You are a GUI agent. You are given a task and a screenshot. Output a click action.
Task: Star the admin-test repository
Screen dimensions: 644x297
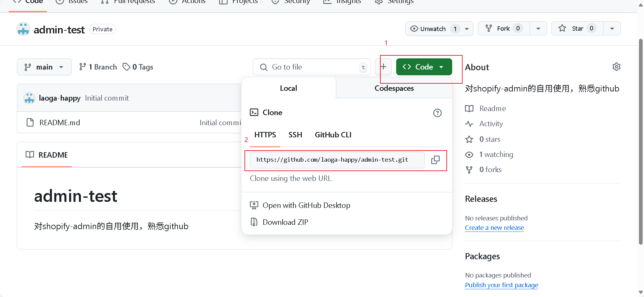[x=577, y=29]
